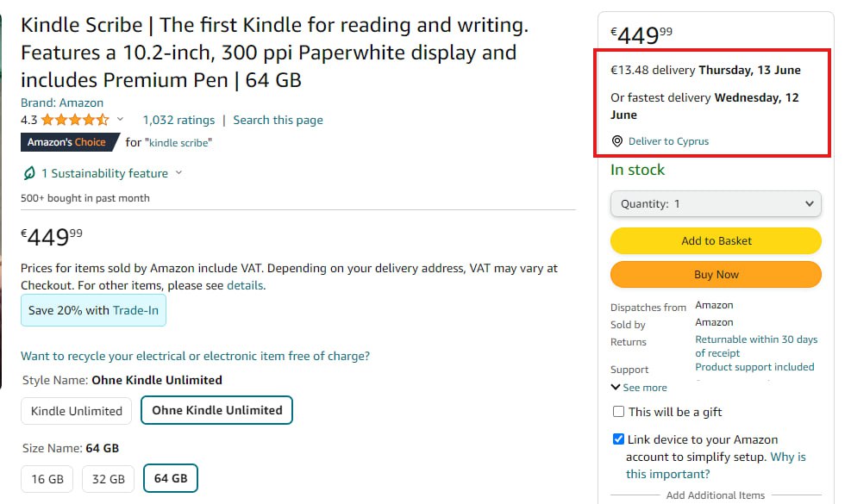Click the Buy Now button

point(716,275)
